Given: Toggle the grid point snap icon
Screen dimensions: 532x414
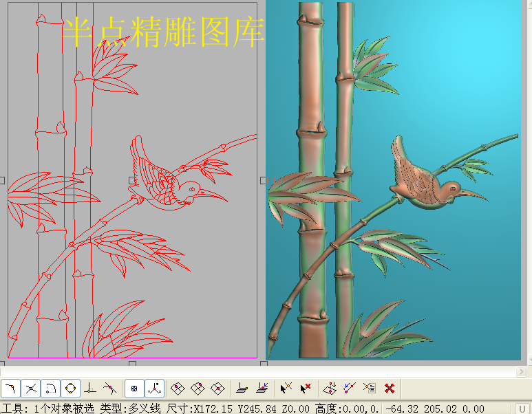Looking at the screenshot, I should tap(134, 389).
